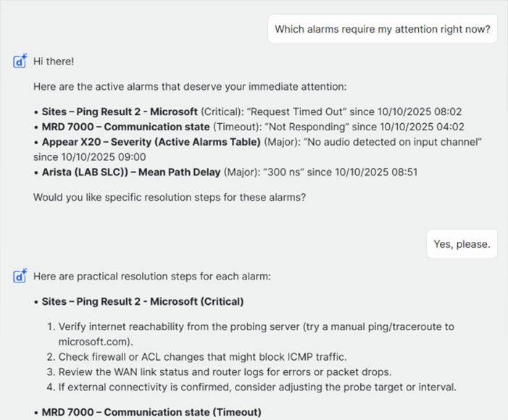Select the "Sites – Ping Result 2 - Microsoft (Critical)" steps heading
The width and height of the screenshot is (508, 420).
point(142,301)
